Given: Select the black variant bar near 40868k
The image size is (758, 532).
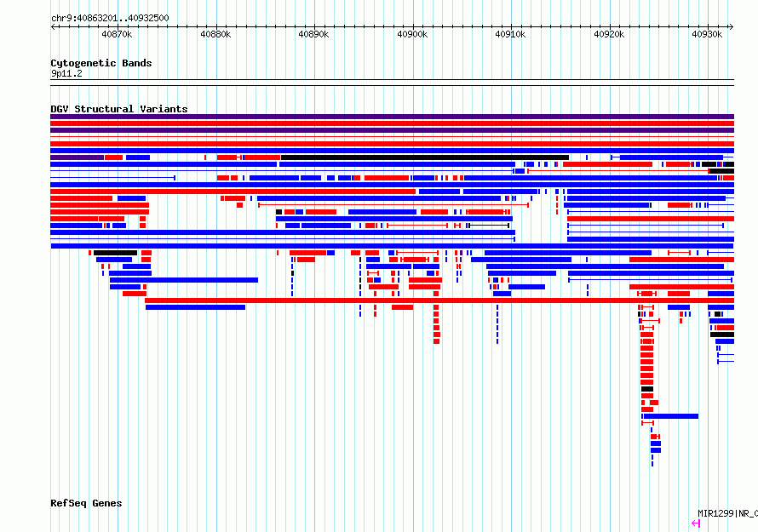Looking at the screenshot, I should [x=116, y=253].
